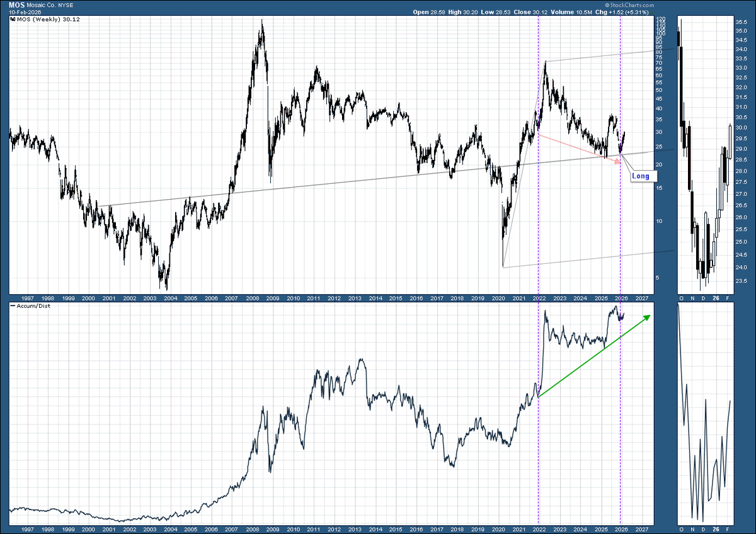Click the 5 price label on main chart axis
The image size is (756, 534).
pos(658,277)
